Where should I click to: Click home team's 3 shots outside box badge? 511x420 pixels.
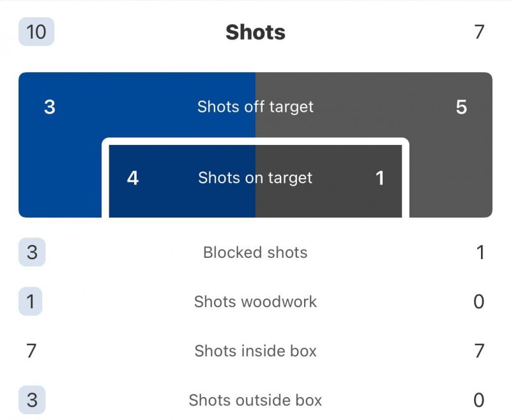(x=32, y=400)
